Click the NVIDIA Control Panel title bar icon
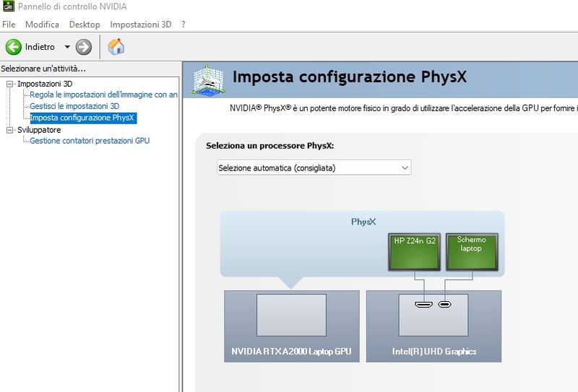The image size is (578, 392). [x=8, y=6]
